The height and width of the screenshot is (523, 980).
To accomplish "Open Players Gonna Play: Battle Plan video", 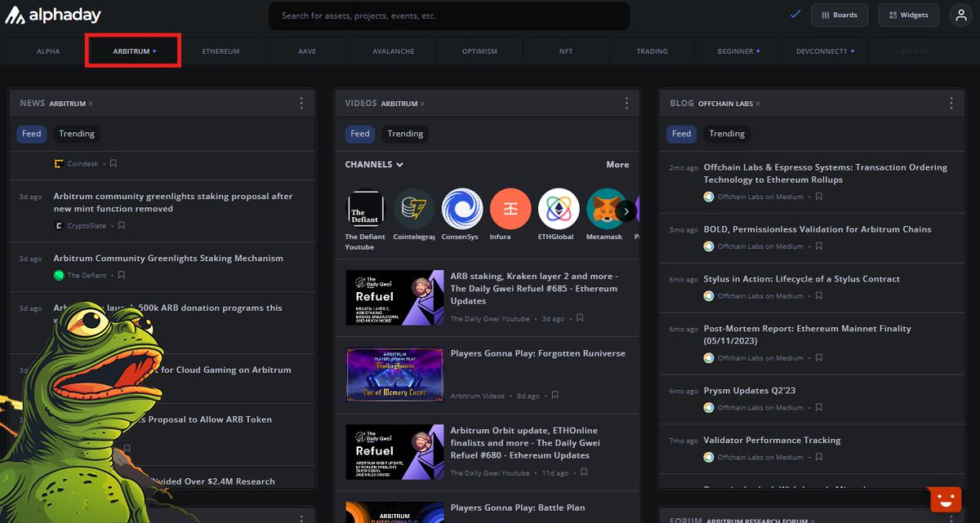I will [518, 507].
